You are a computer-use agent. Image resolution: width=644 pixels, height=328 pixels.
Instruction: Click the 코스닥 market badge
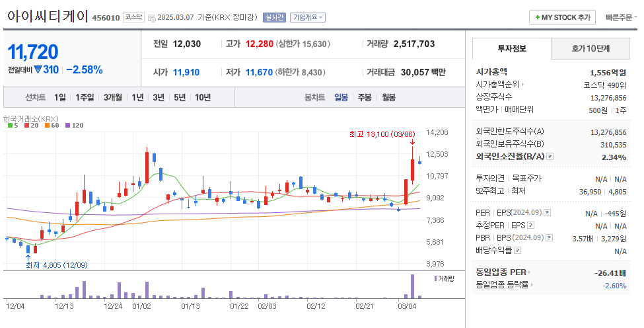tap(133, 17)
